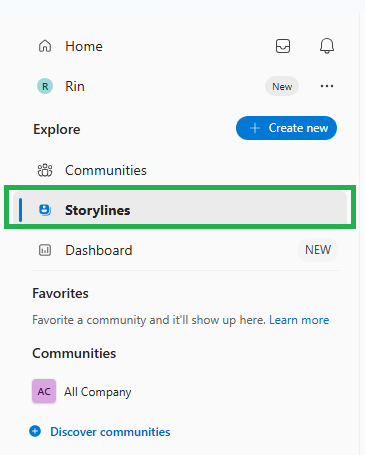The image size is (365, 455).
Task: Click the Home house icon
Action: (45, 46)
